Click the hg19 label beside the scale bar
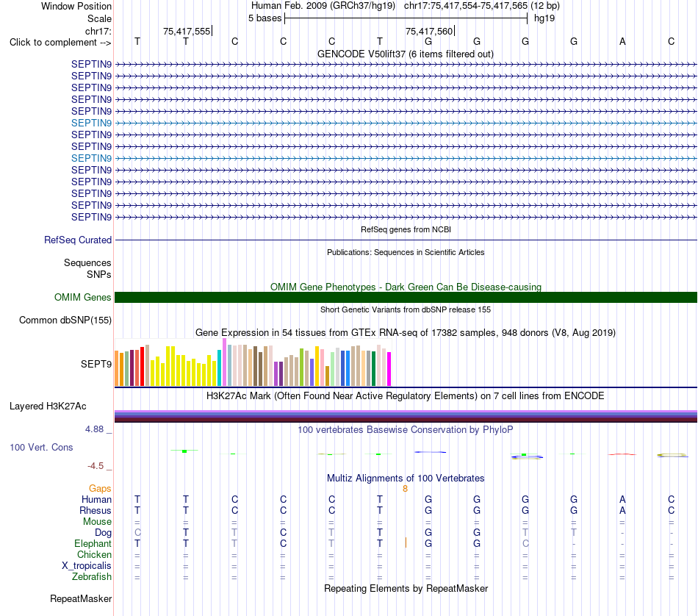The height and width of the screenshot is (616, 698). point(544,18)
